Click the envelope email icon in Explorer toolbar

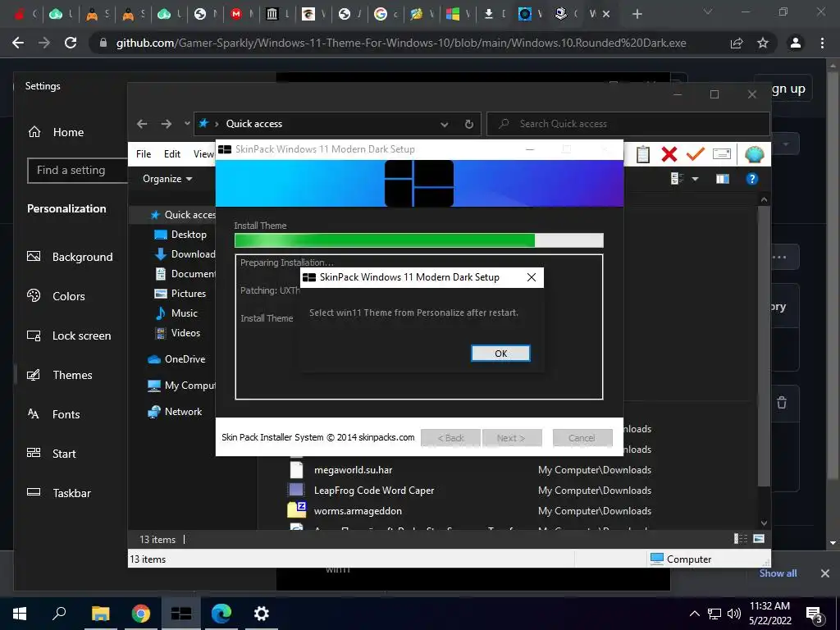(x=722, y=154)
